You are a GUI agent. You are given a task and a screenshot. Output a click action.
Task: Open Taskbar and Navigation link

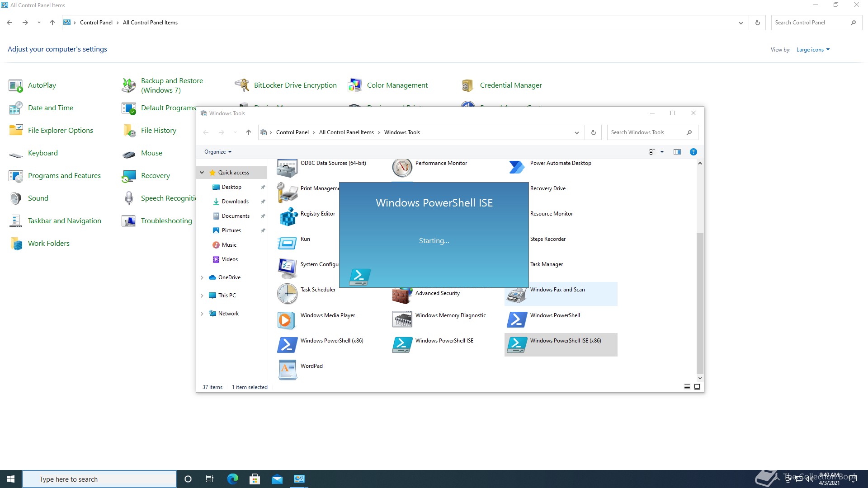65,221
